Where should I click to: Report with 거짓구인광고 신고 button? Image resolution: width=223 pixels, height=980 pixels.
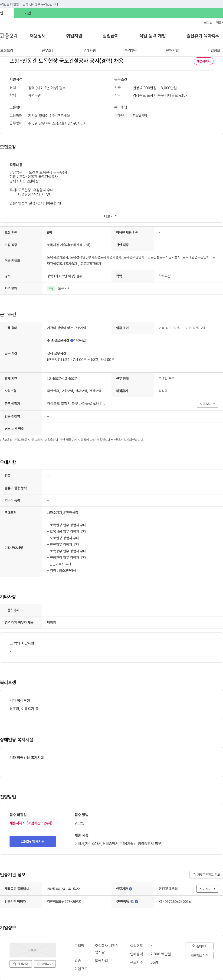click(206, 875)
